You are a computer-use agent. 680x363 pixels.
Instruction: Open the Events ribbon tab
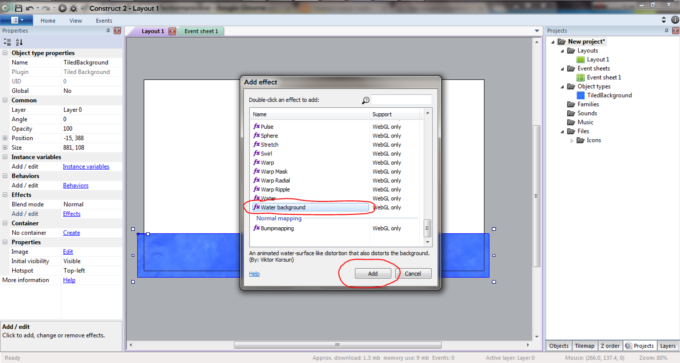point(104,20)
